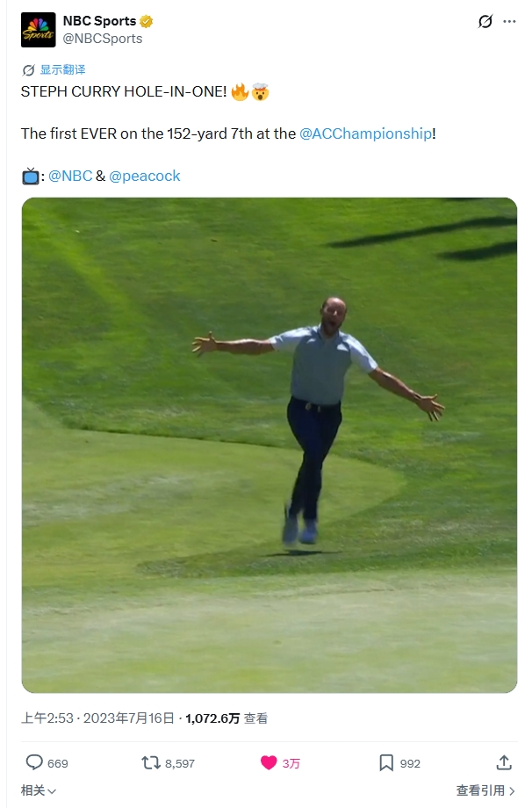Open 查看引用 quotes chevron

485,790
